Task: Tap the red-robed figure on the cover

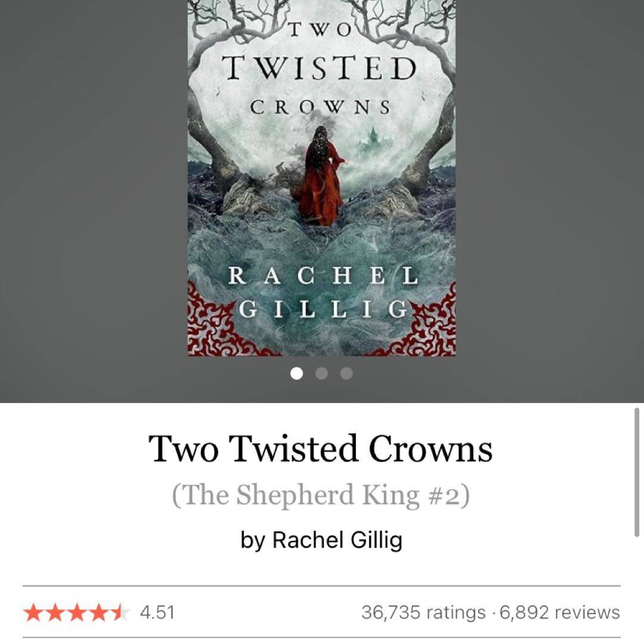Action: (321, 177)
